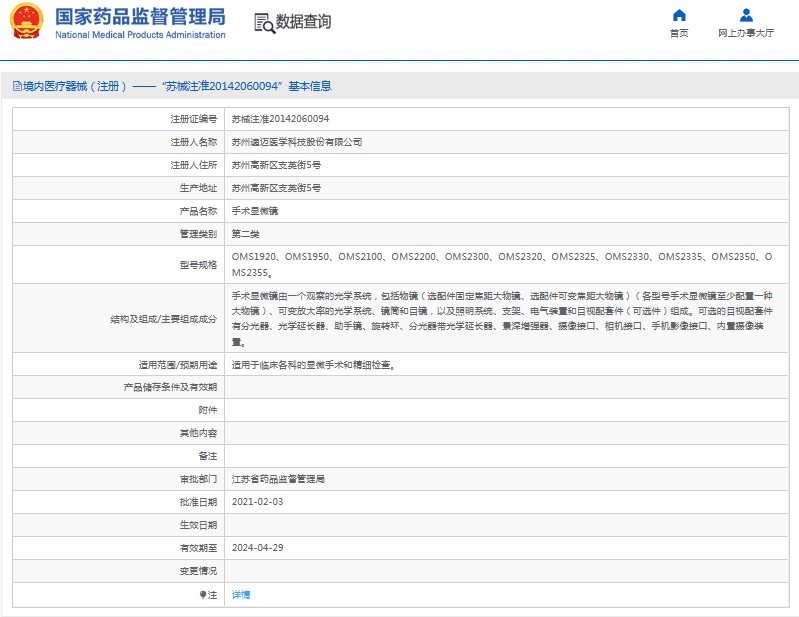Click the 适用范围/预期用途 label
Viewport: 799px width, 617px height.
[178, 365]
